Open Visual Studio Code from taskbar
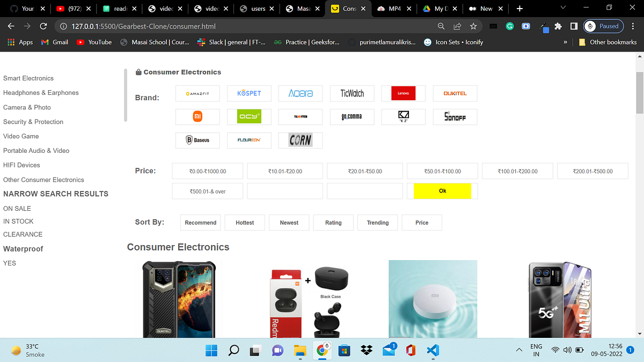Image resolution: width=644 pixels, height=362 pixels. [433, 350]
